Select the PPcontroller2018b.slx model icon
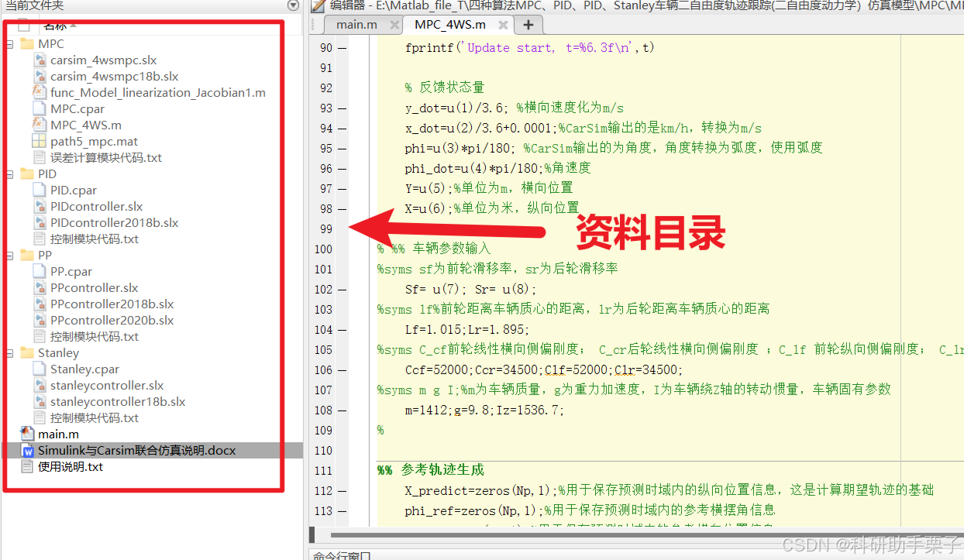The width and height of the screenshot is (964, 560). point(40,304)
